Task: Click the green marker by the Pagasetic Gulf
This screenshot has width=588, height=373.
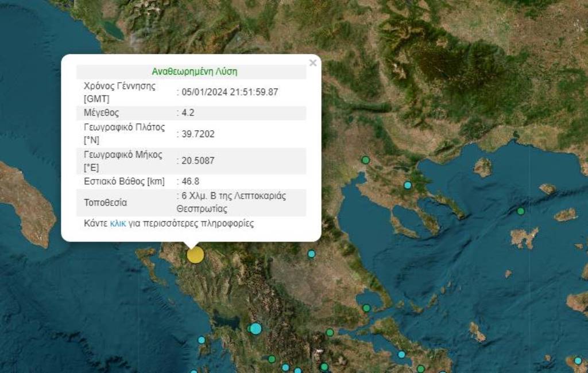Action: click(366, 308)
